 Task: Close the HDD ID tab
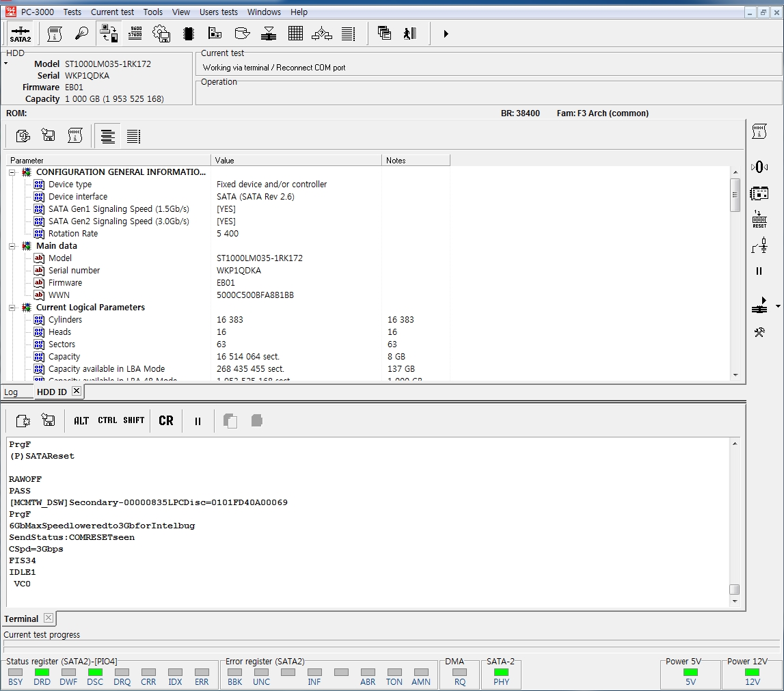[x=76, y=391]
